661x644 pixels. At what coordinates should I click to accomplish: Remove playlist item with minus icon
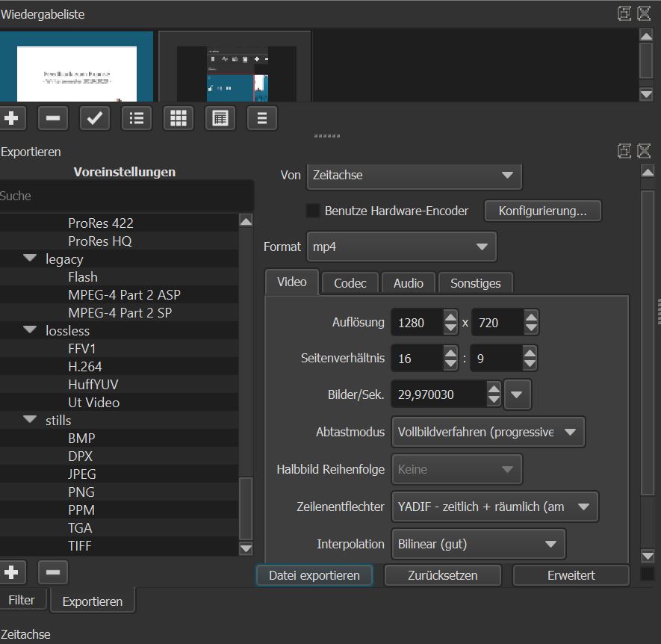(x=52, y=118)
